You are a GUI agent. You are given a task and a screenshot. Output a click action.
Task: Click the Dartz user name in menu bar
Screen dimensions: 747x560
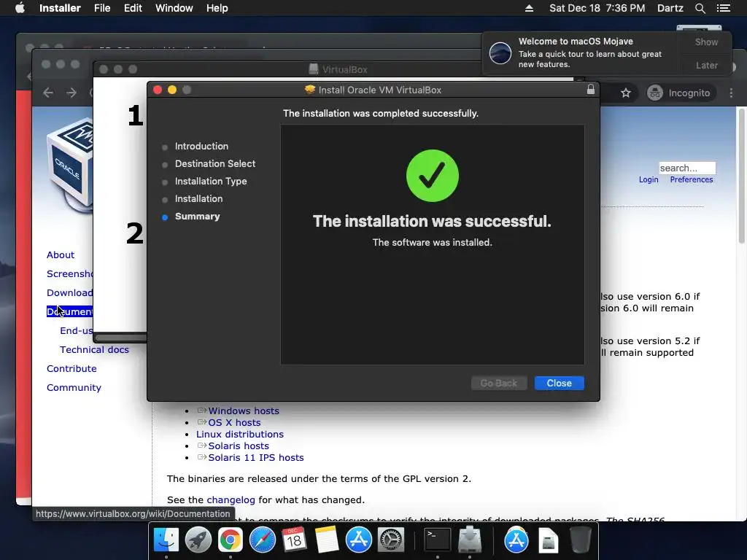670,8
